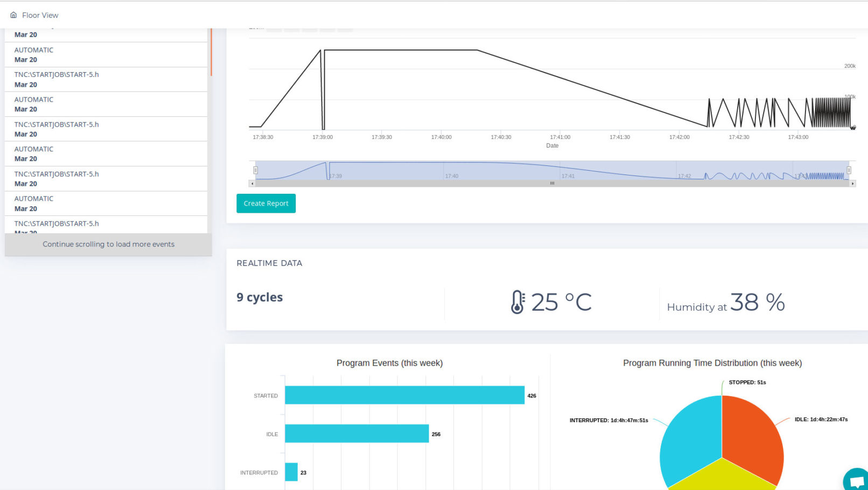Click the 'STOPPED: 51s' pie label
This screenshot has height=490, width=868.
point(747,382)
